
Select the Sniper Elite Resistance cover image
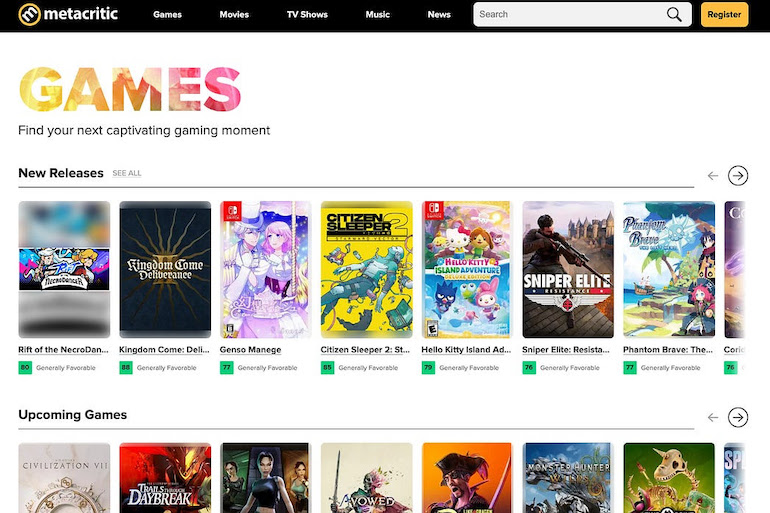tap(568, 269)
